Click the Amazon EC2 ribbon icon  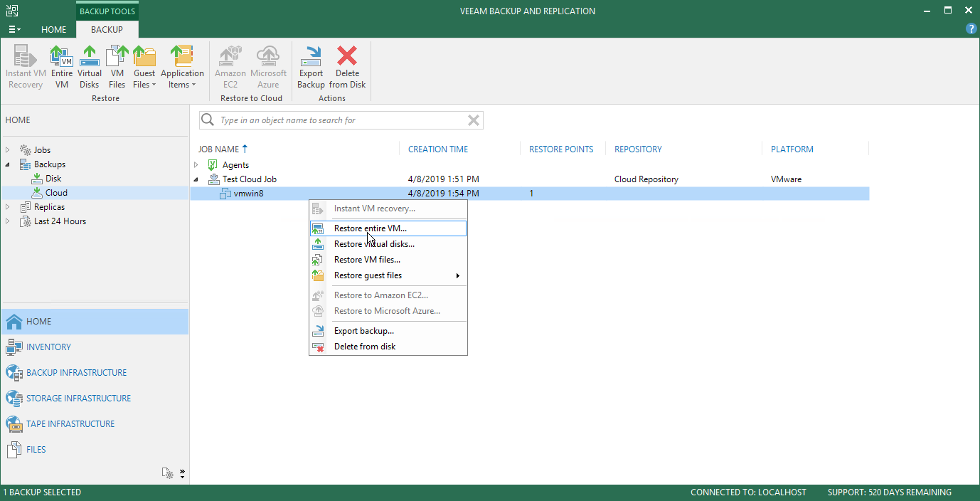point(230,67)
